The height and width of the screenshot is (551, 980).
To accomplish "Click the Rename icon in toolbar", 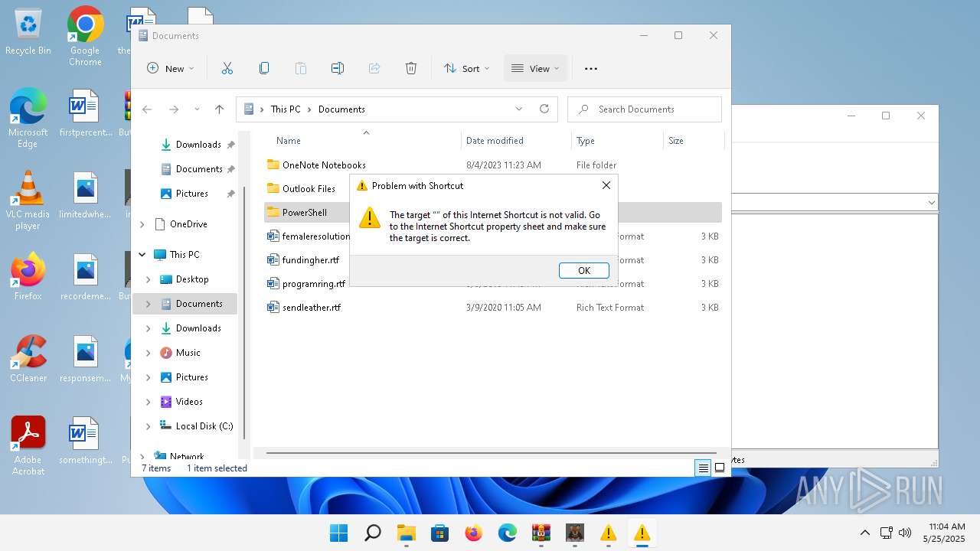I will pos(338,68).
